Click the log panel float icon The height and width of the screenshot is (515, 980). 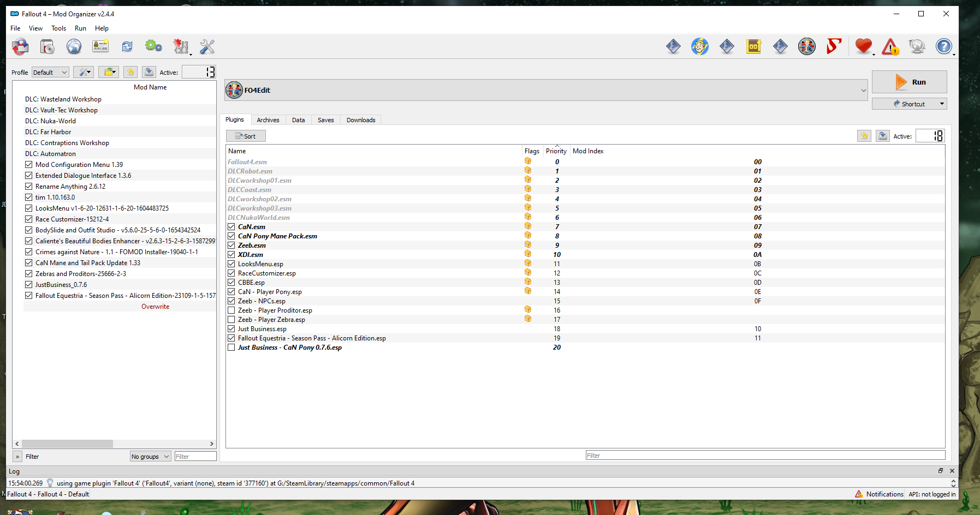[x=941, y=471]
